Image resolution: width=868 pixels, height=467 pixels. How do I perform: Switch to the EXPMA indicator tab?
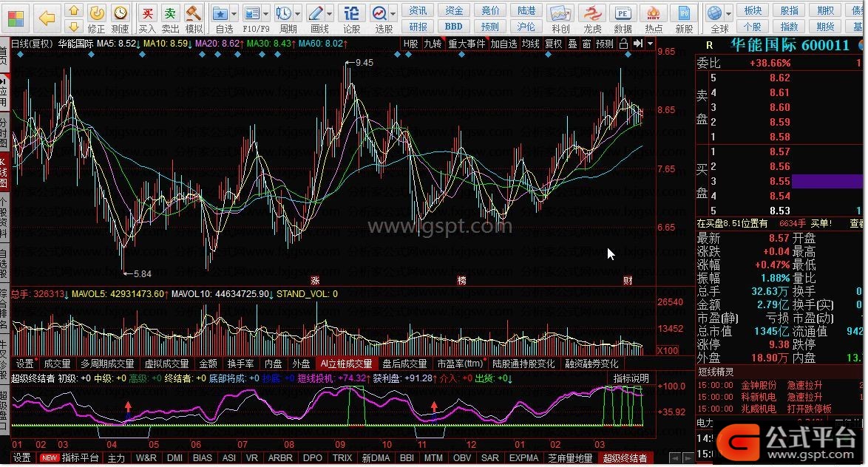(x=523, y=458)
